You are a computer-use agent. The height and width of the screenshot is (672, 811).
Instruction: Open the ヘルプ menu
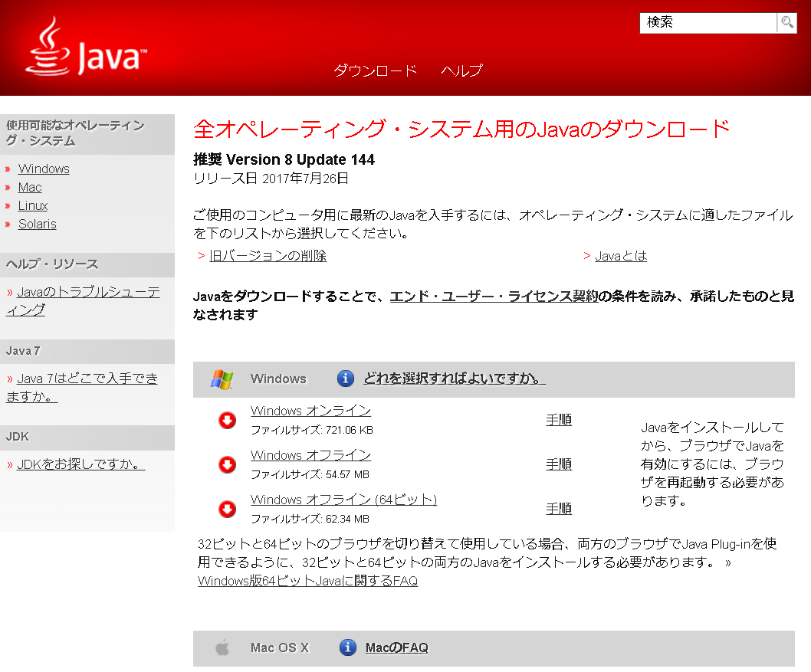pyautogui.click(x=462, y=70)
